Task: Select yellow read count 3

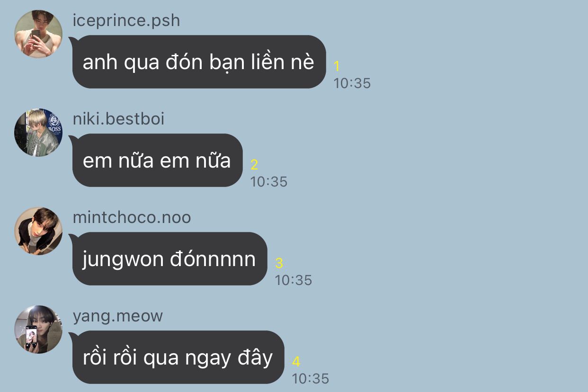Action: pos(279,263)
